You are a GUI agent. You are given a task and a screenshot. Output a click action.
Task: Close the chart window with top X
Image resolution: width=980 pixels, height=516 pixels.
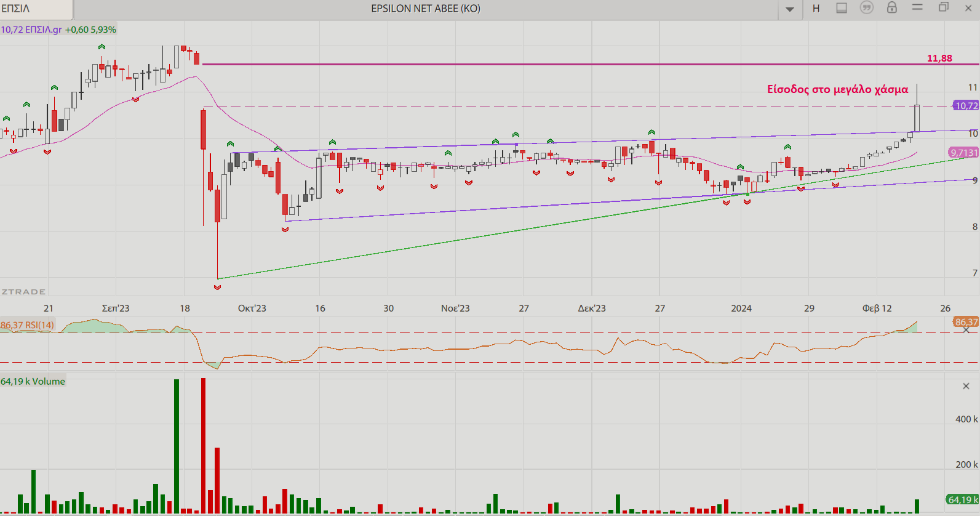click(968, 8)
